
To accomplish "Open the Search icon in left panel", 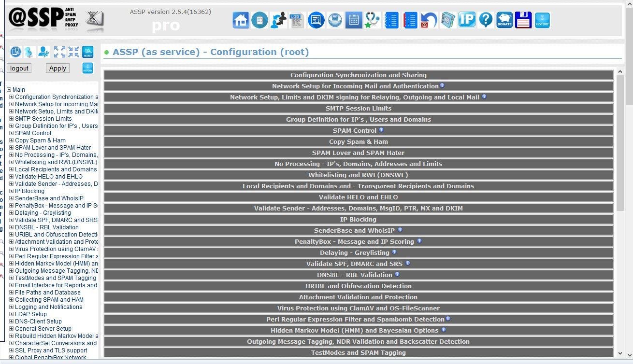I will click(x=87, y=52).
